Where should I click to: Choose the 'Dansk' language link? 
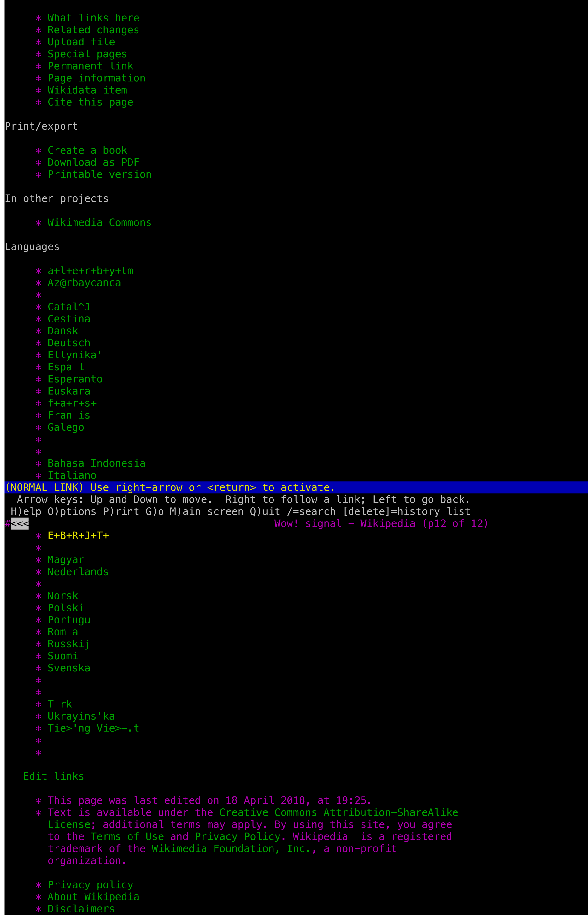click(x=63, y=331)
